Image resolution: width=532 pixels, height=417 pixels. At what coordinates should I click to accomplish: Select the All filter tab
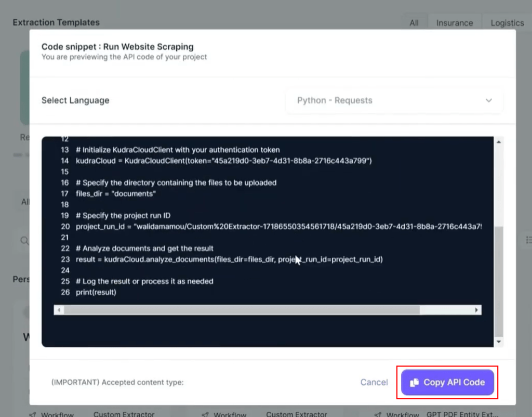pyautogui.click(x=414, y=23)
